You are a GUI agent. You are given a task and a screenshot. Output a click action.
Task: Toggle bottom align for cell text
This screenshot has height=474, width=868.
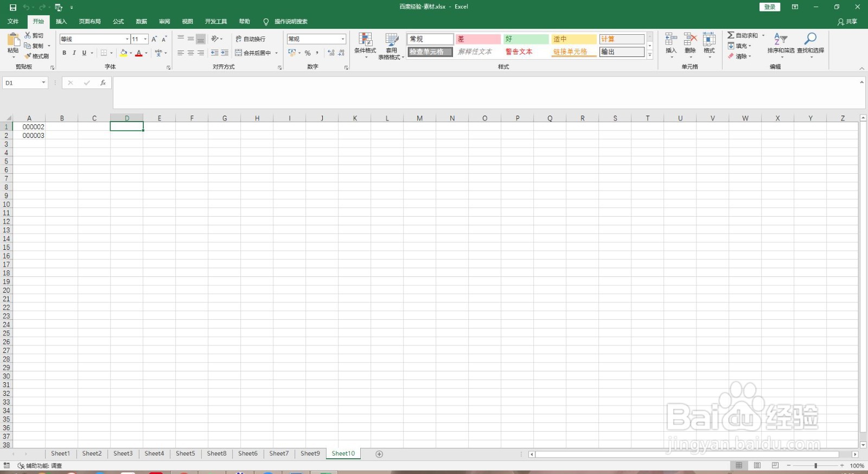[201, 39]
